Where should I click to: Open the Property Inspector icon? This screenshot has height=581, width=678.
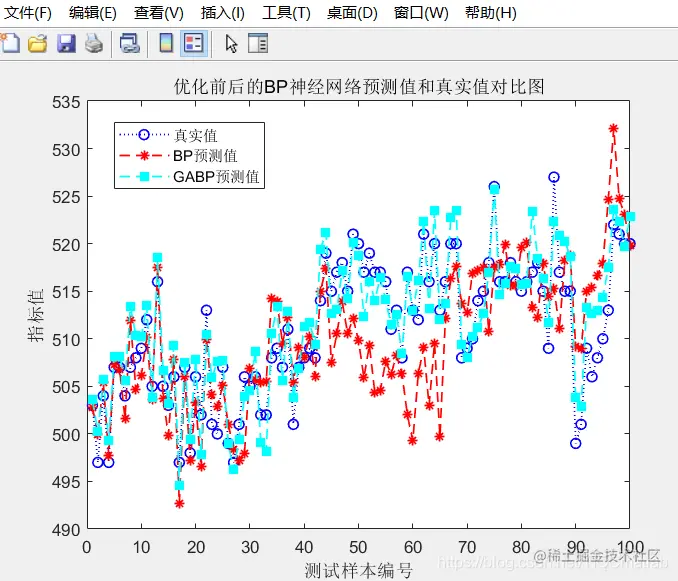(258, 43)
